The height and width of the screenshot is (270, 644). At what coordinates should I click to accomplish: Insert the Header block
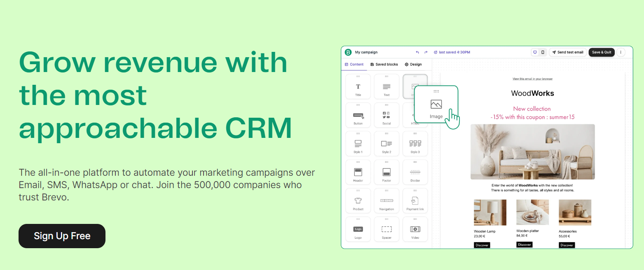(358, 172)
